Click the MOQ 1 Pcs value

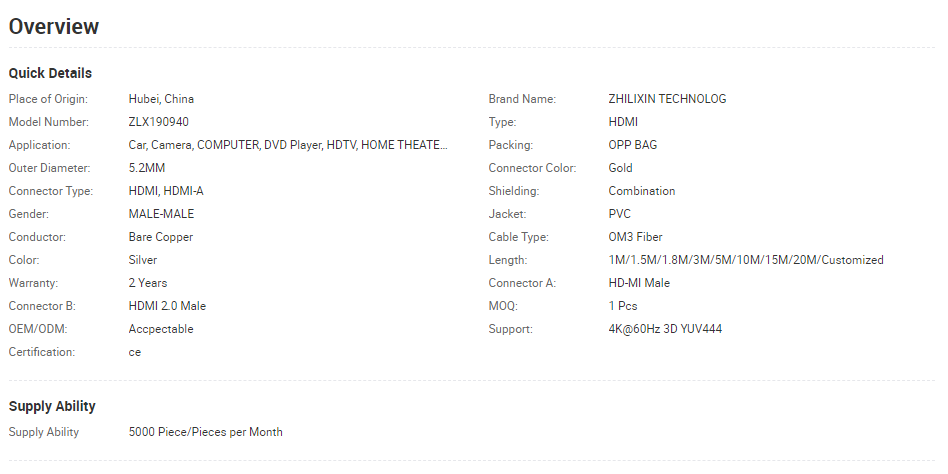[623, 306]
